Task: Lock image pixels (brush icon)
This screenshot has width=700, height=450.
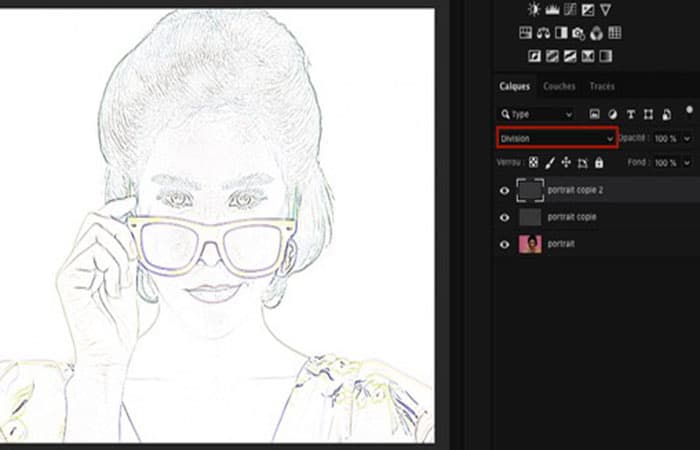Action: click(x=550, y=163)
